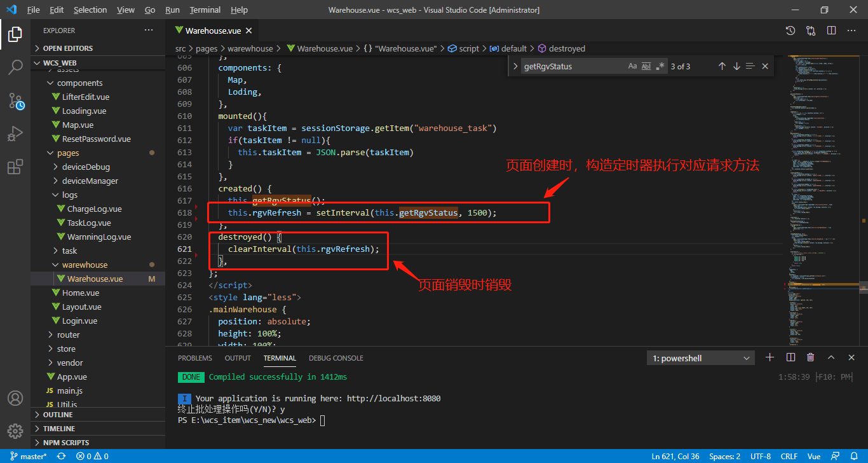
Task: Open the File menu
Action: (34, 10)
